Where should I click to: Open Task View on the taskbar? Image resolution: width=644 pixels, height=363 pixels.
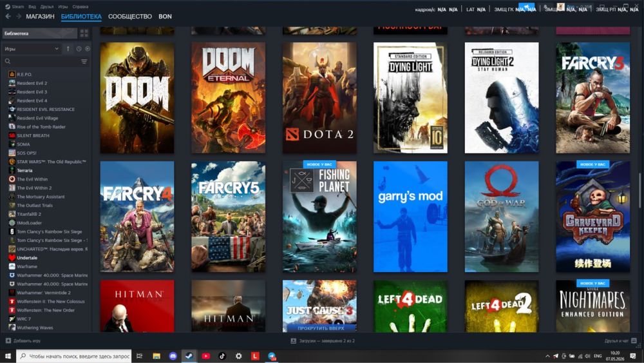coord(140,356)
